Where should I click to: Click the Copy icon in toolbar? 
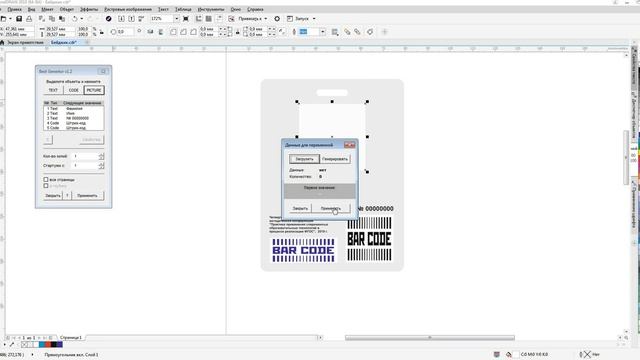[52, 19]
